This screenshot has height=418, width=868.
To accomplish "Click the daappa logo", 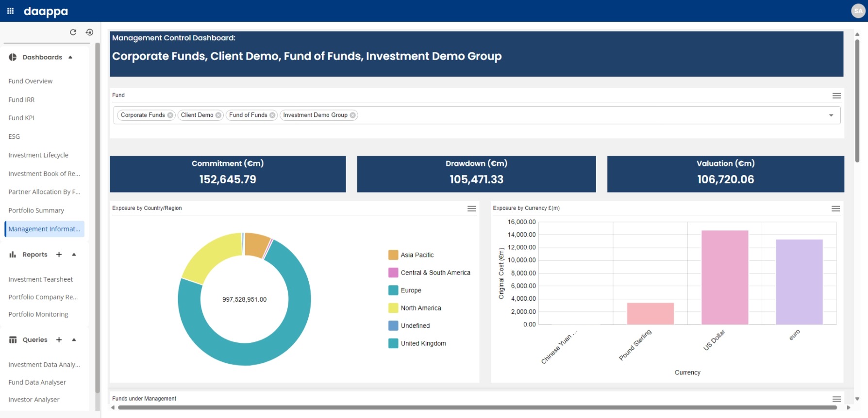I will pos(46,11).
